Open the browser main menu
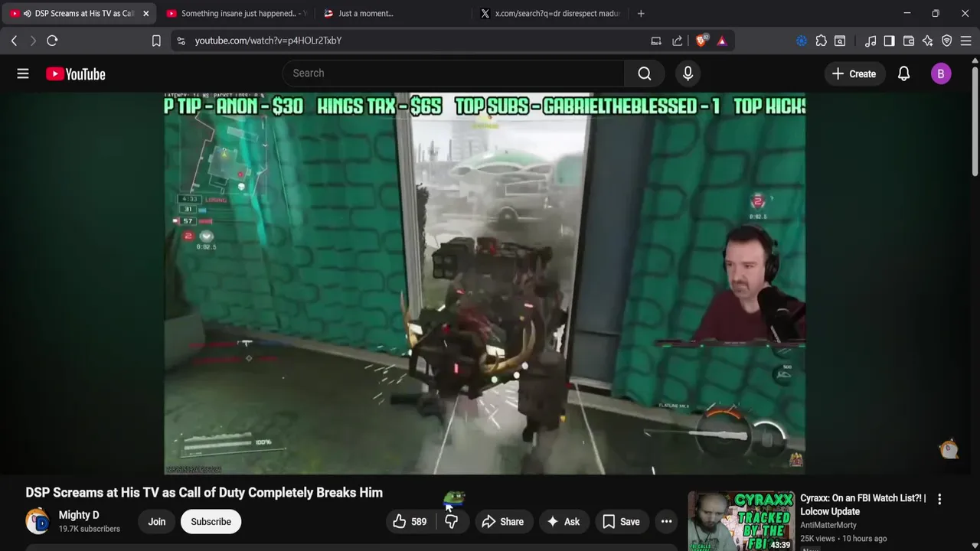This screenshot has width=980, height=551. click(966, 41)
